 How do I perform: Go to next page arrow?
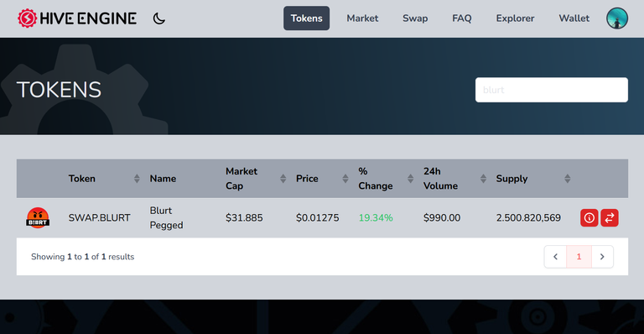pos(602,257)
